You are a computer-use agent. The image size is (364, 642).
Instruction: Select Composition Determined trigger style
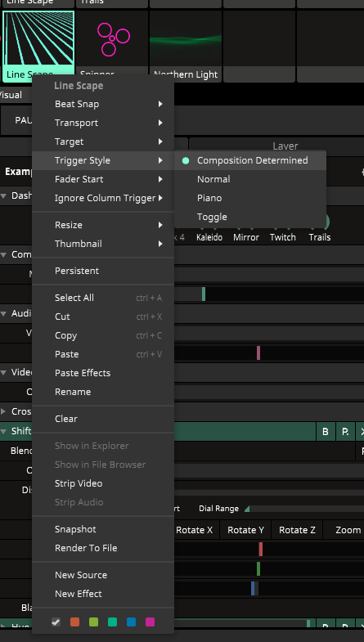(250, 160)
